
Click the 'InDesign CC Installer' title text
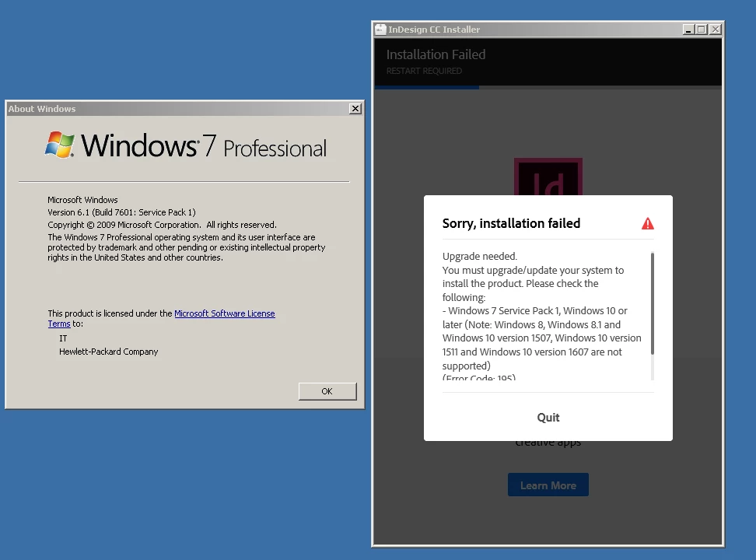click(434, 30)
